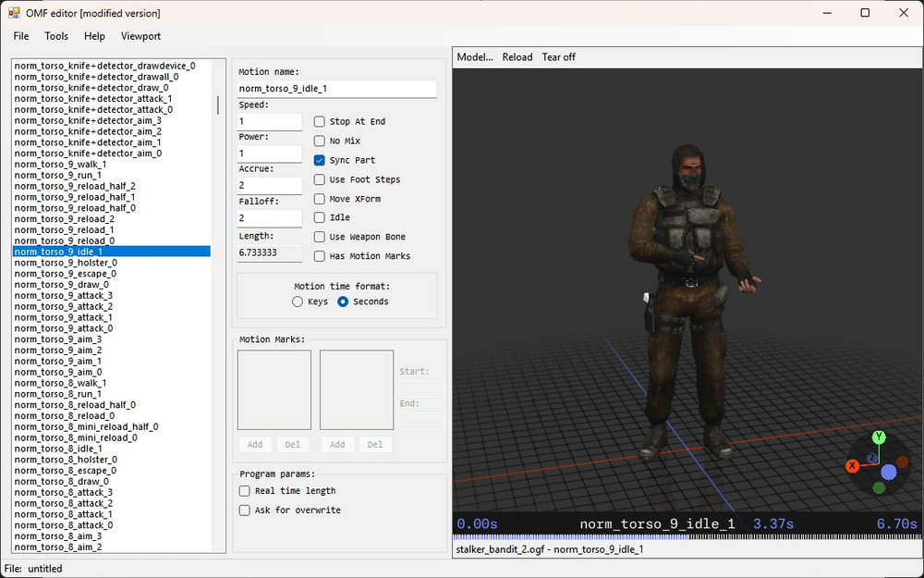This screenshot has height=578, width=924.
Task: Click Tear off in the viewport toolbar
Action: pyautogui.click(x=559, y=57)
